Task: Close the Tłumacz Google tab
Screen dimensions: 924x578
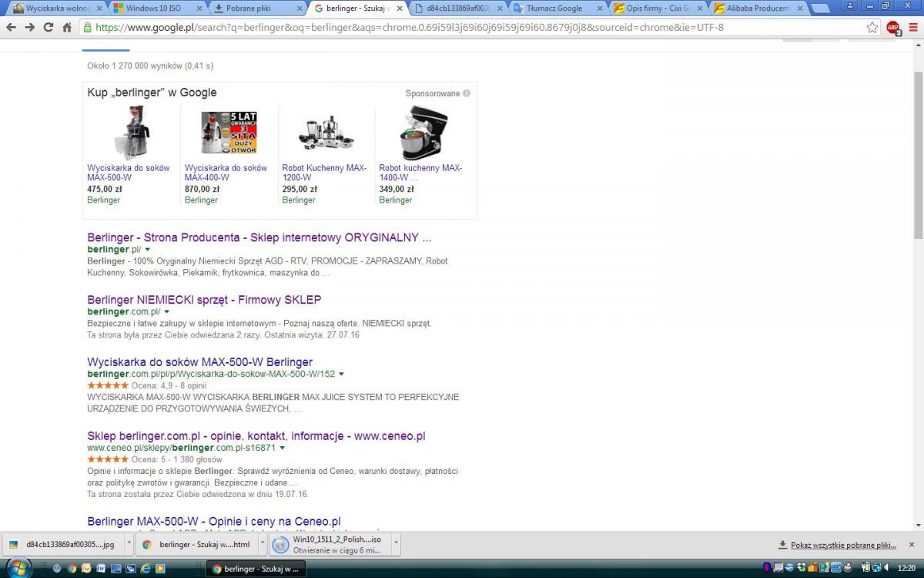Action: click(599, 8)
